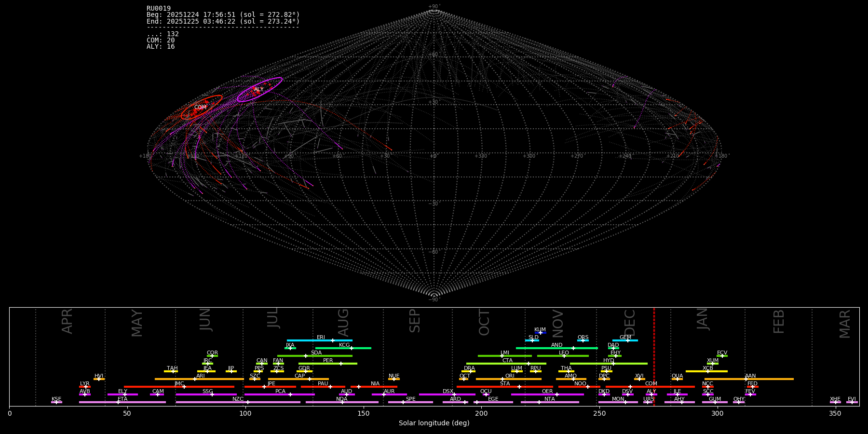Click the sporadic count line reading 132
The width and height of the screenshot is (868, 434).
[163, 34]
